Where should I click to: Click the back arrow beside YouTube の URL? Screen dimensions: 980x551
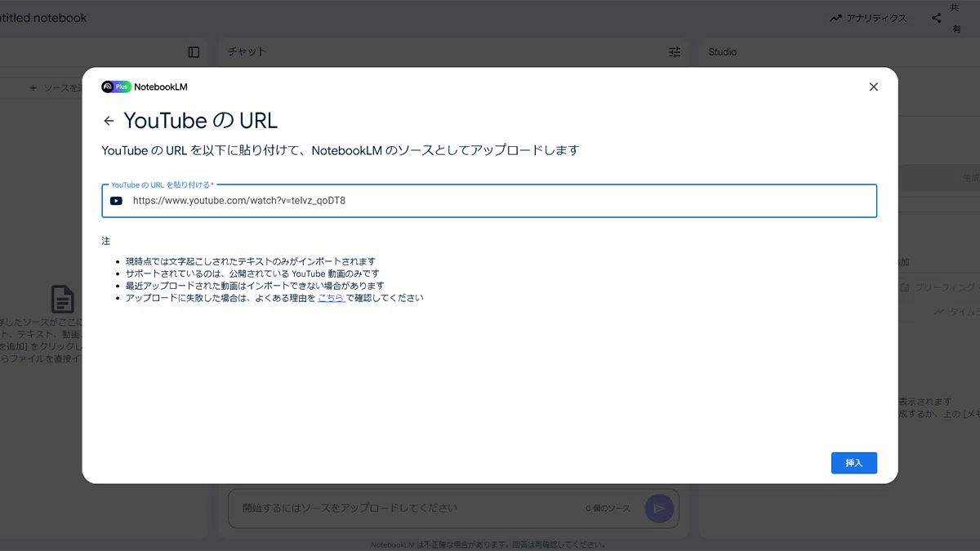pos(109,121)
